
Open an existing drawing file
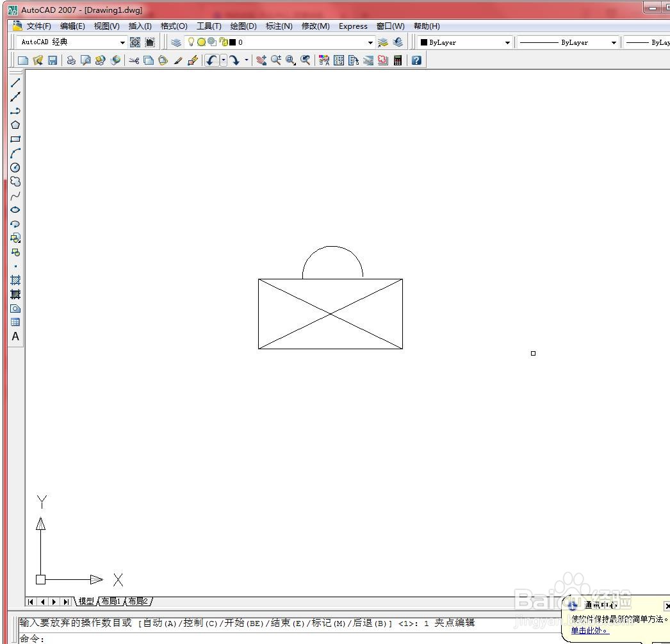tap(38, 61)
